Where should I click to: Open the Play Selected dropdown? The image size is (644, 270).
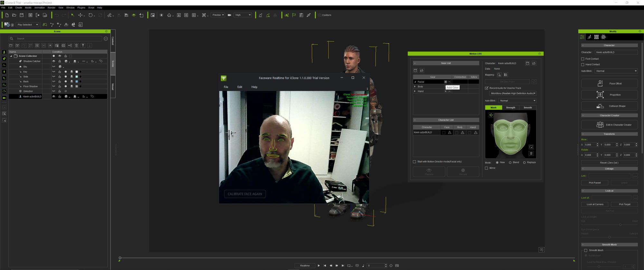(27, 25)
